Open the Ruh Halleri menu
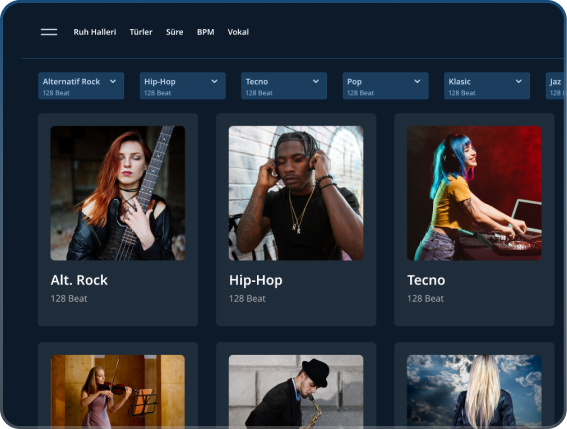The image size is (567, 429). click(x=95, y=32)
